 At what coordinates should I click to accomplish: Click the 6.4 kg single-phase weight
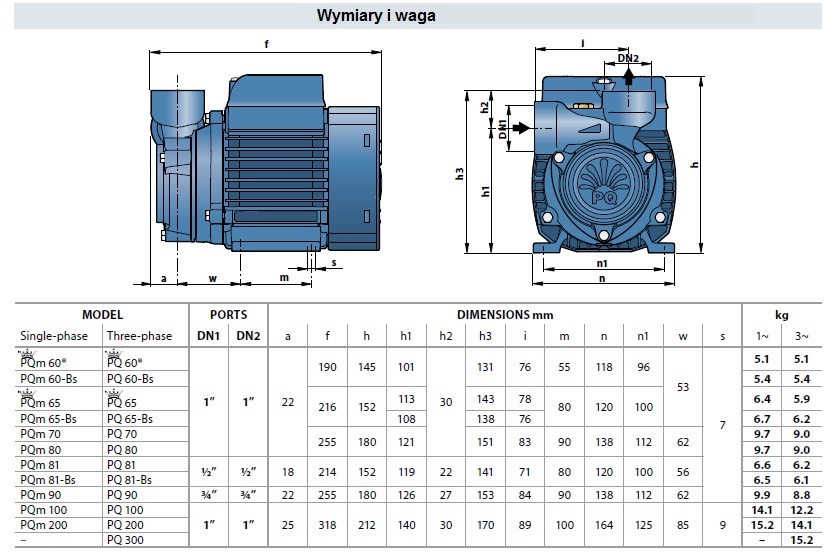(762, 399)
